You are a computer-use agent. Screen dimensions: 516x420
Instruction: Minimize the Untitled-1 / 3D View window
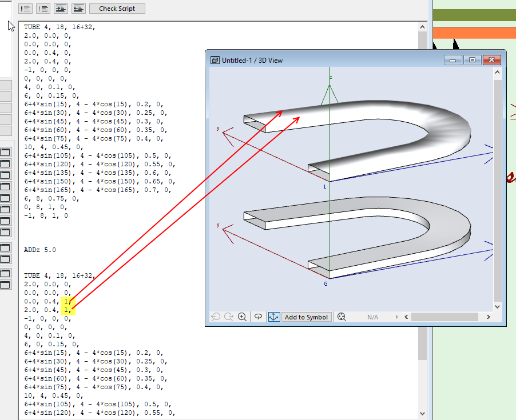point(453,60)
